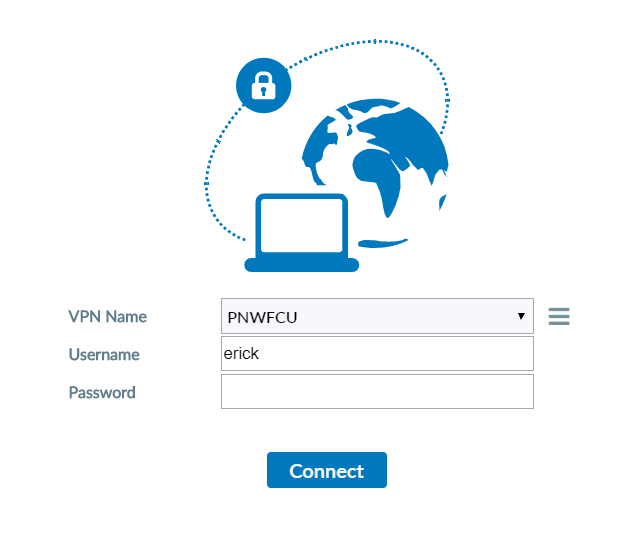Click the Username label
The height and width of the screenshot is (537, 617).
pos(104,354)
